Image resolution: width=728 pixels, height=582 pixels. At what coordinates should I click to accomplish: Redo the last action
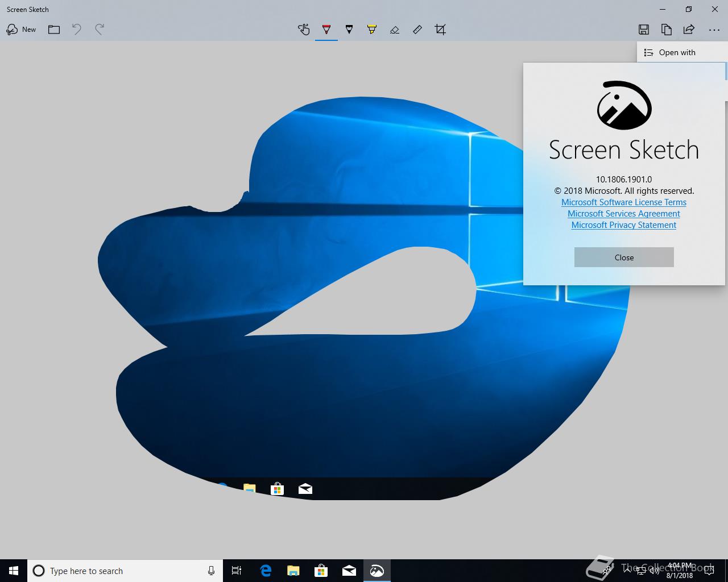pyautogui.click(x=100, y=30)
